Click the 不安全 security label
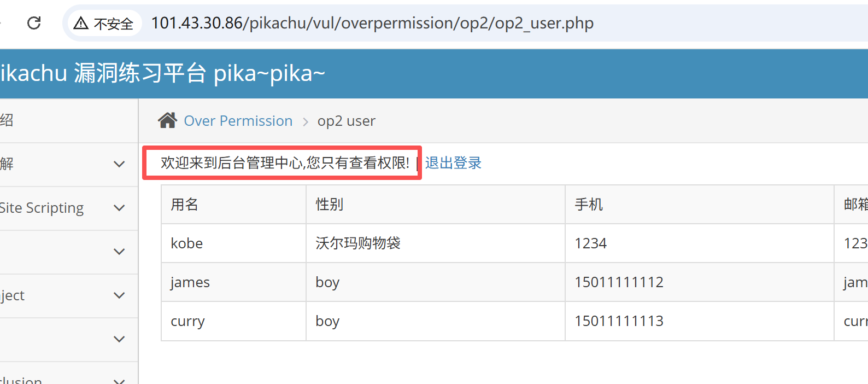 point(114,24)
